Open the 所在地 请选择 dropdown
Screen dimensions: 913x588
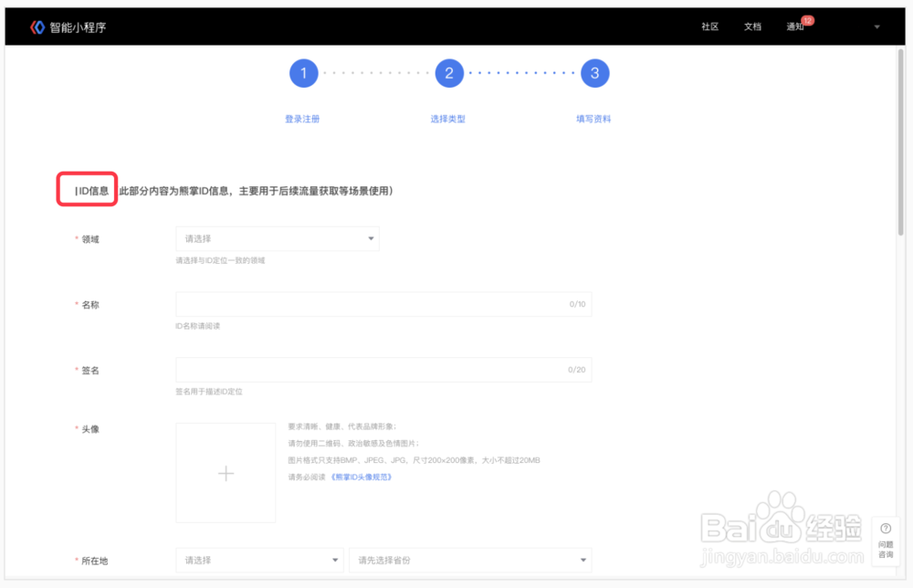[x=258, y=560]
